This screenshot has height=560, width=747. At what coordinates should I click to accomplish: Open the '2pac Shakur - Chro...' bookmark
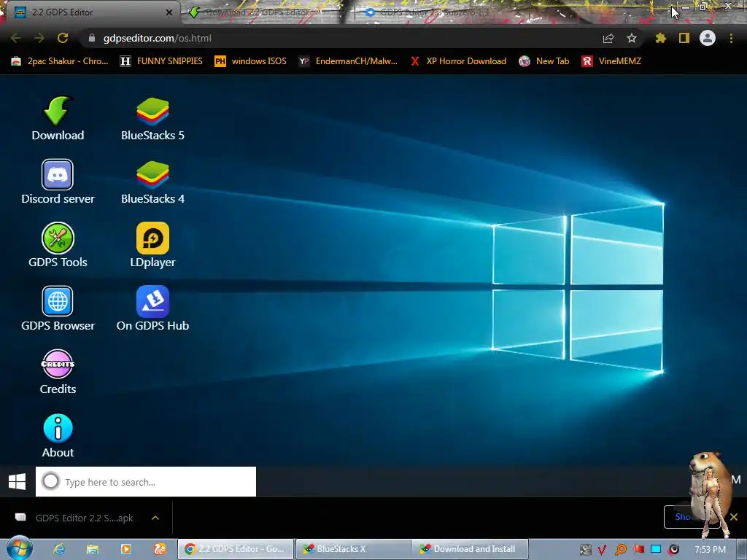point(60,61)
